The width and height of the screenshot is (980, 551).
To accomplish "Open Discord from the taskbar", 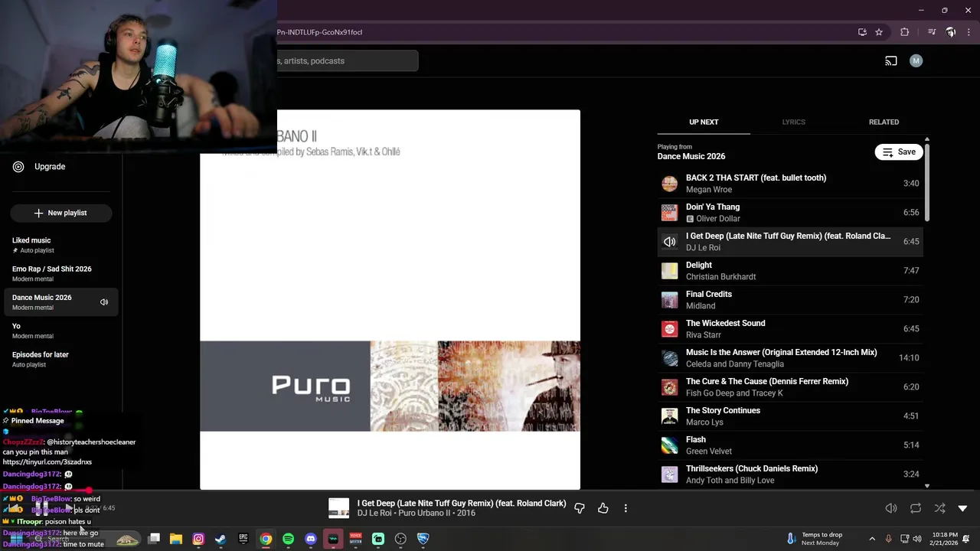I will 311,539.
